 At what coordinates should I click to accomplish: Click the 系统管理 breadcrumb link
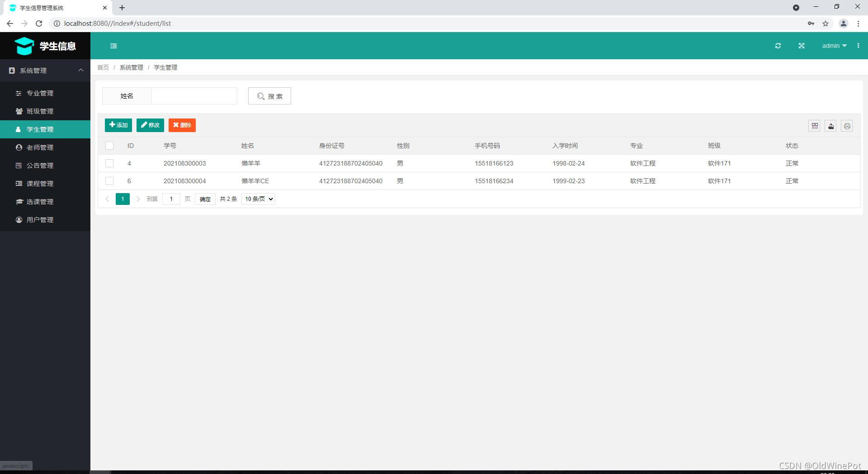[x=131, y=67]
